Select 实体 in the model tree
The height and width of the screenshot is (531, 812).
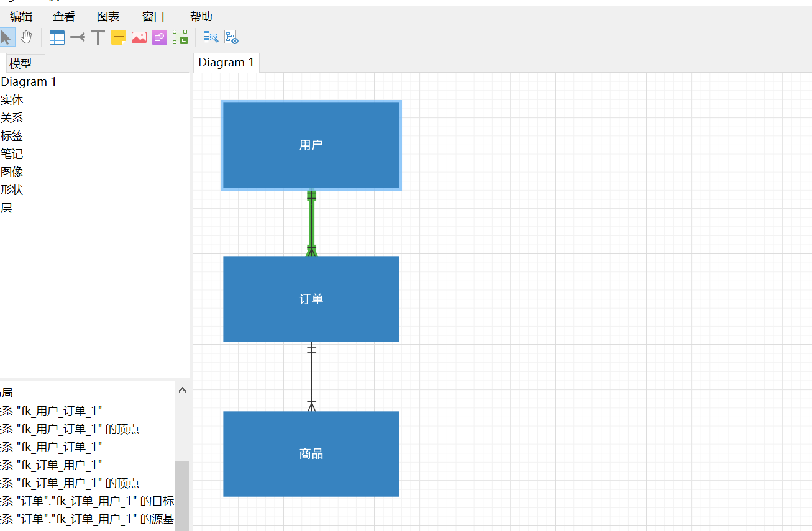(x=12, y=99)
